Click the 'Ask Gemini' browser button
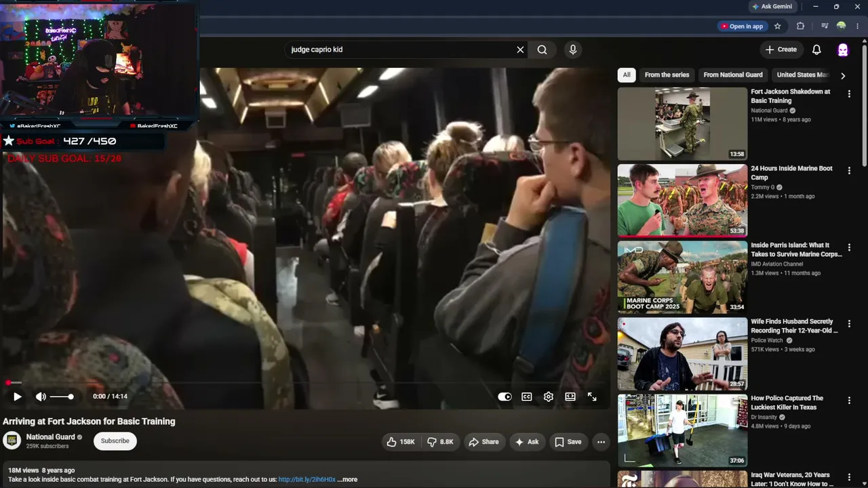868x488 pixels. (772, 7)
